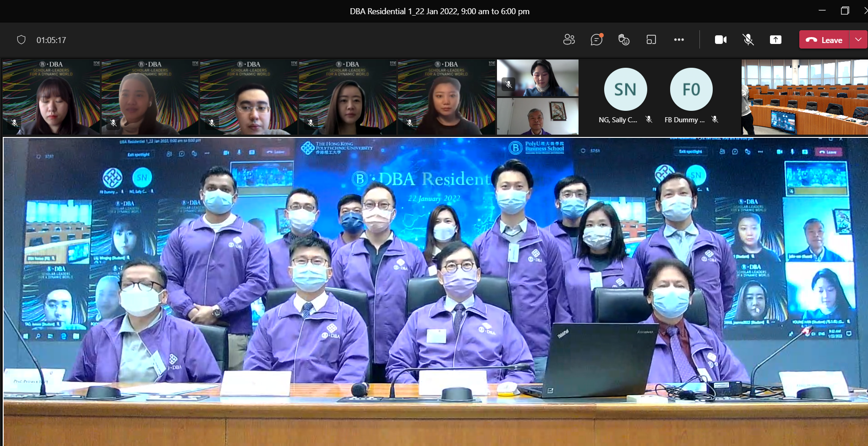Open the breakout rooms icon
Viewport: 868px width, 446px height.
651,40
